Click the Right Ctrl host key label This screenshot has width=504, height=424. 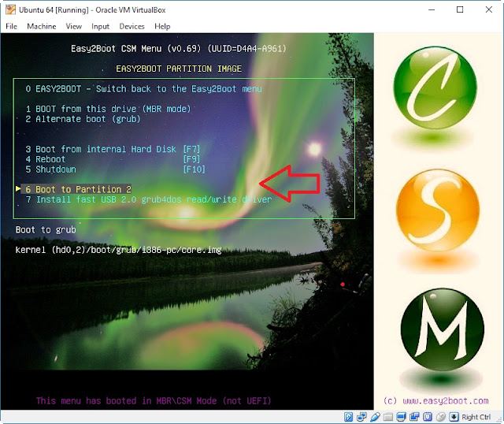coord(476,417)
